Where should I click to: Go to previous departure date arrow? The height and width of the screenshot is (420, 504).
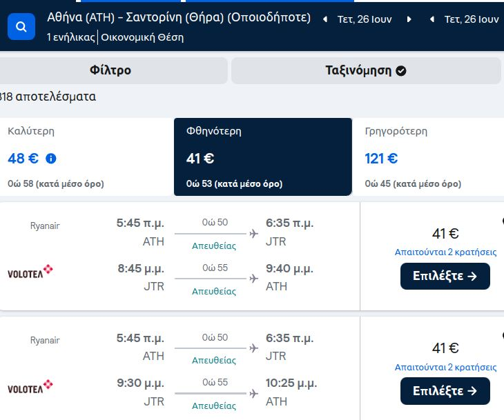click(325, 19)
